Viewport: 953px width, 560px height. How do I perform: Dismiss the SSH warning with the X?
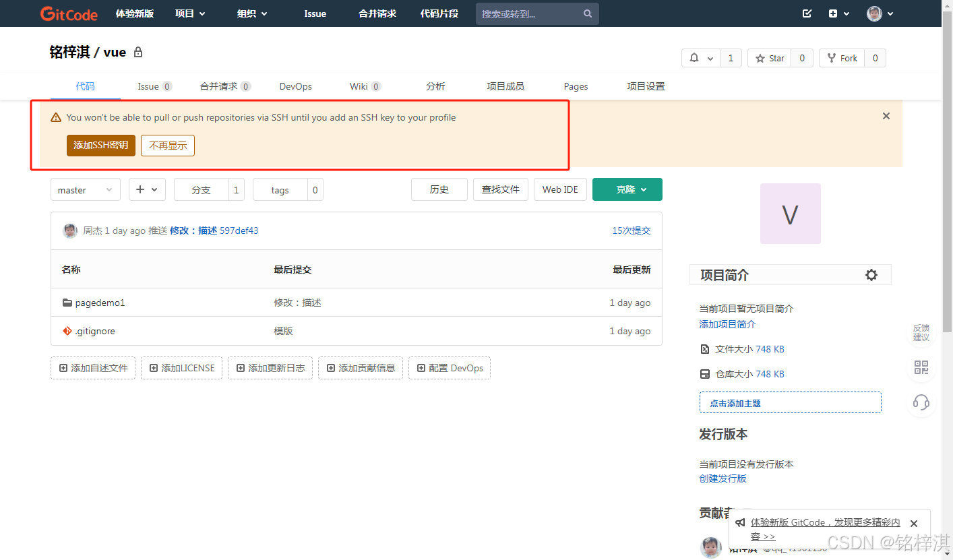(x=886, y=116)
